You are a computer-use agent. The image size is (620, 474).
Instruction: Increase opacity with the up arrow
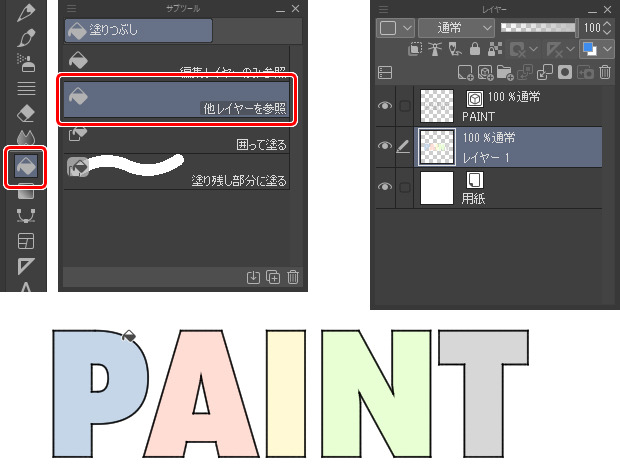point(607,24)
